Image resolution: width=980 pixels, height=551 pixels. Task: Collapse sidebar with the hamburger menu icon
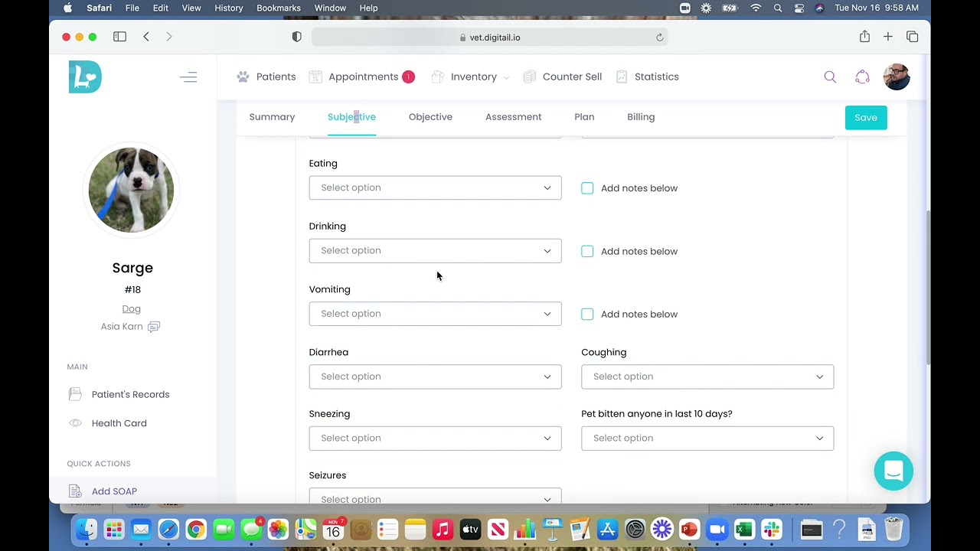pos(188,77)
